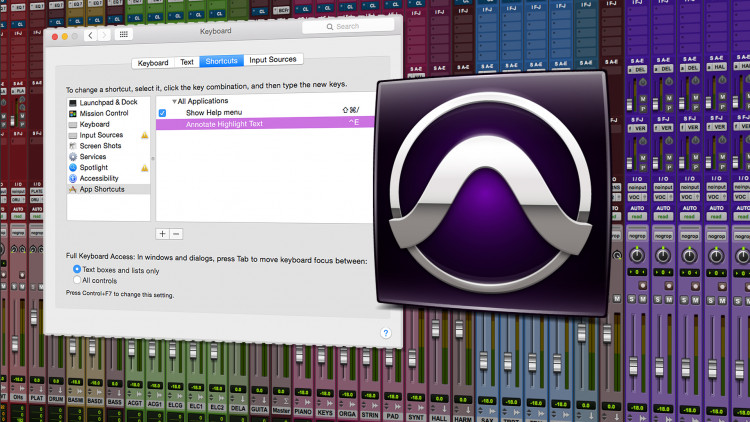Select the Launchpad & Dock sidebar icon
The width and height of the screenshot is (750, 422).
73,103
